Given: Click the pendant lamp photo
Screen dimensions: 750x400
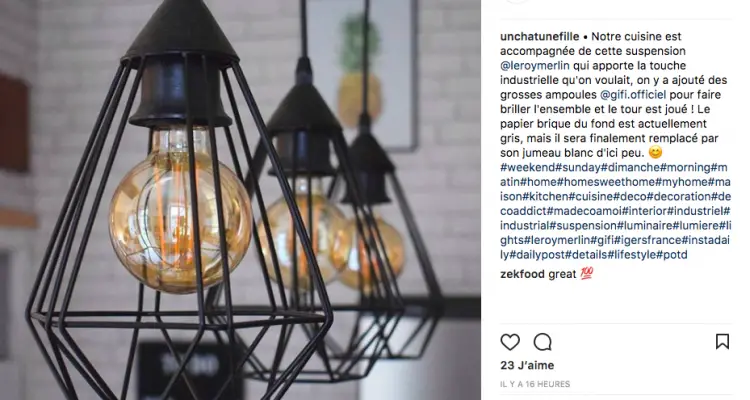Looking at the screenshot, I should (240, 200).
